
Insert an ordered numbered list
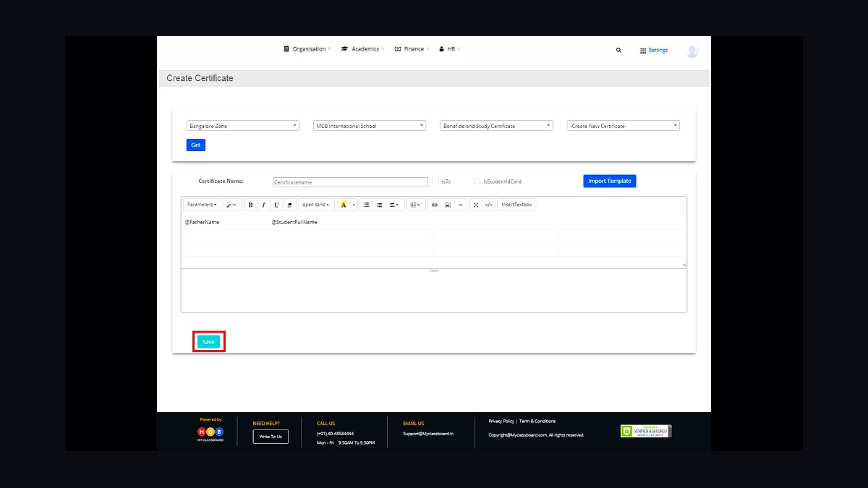379,205
